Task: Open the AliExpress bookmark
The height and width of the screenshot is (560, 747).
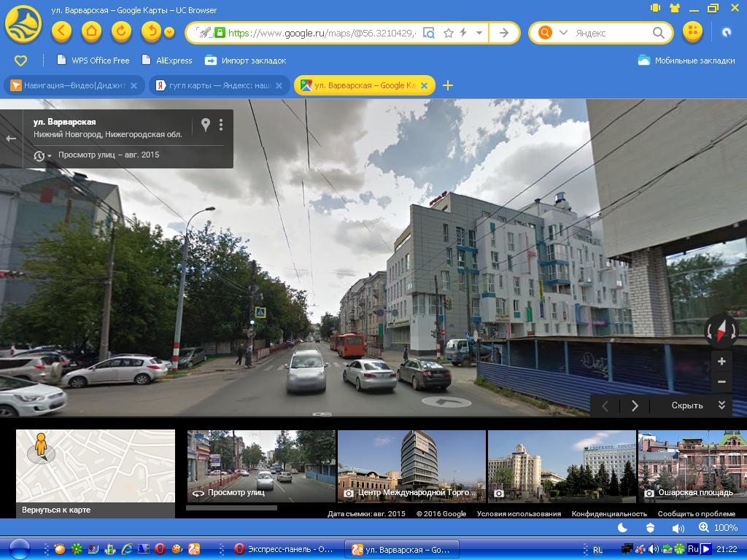Action: [167, 61]
